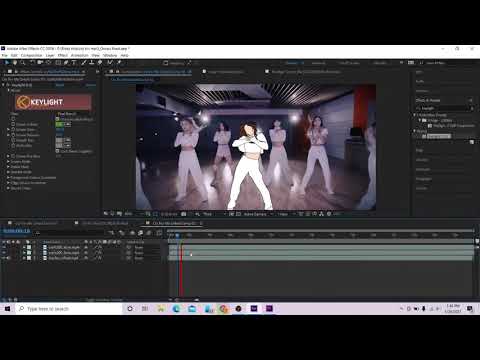The width and height of the screenshot is (480, 360).
Task: Click the timeline current timecode field
Action: point(17,231)
